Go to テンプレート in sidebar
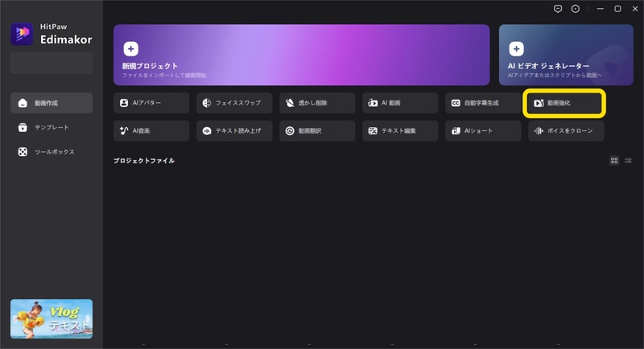This screenshot has height=349, width=644. coord(52,127)
